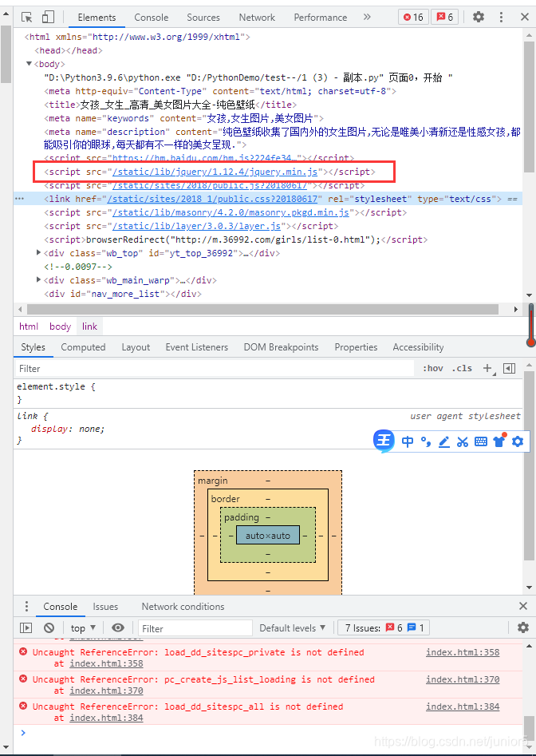Open the Network conditions drawer tab
Screen dimensions: 536x756
tap(183, 607)
